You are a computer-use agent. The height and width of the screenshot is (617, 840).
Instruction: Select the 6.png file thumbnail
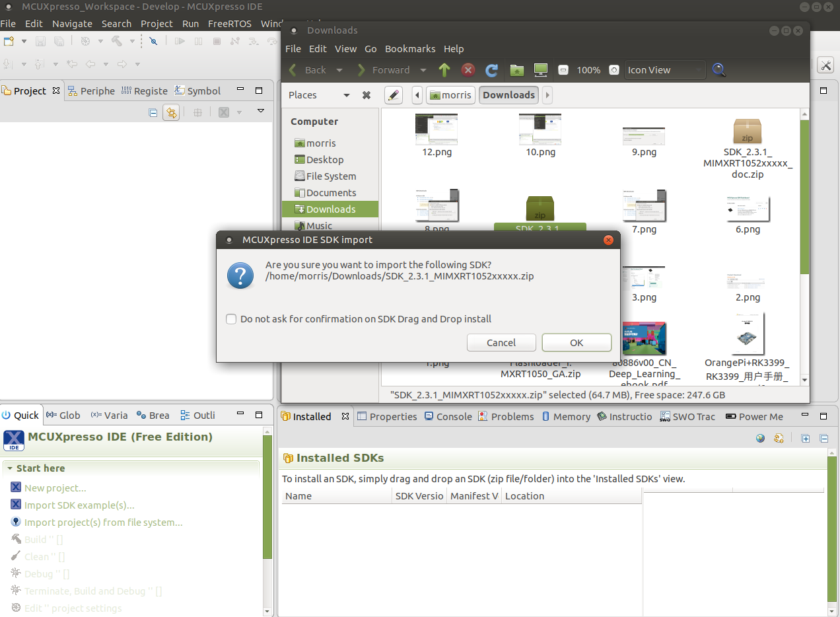coord(748,209)
